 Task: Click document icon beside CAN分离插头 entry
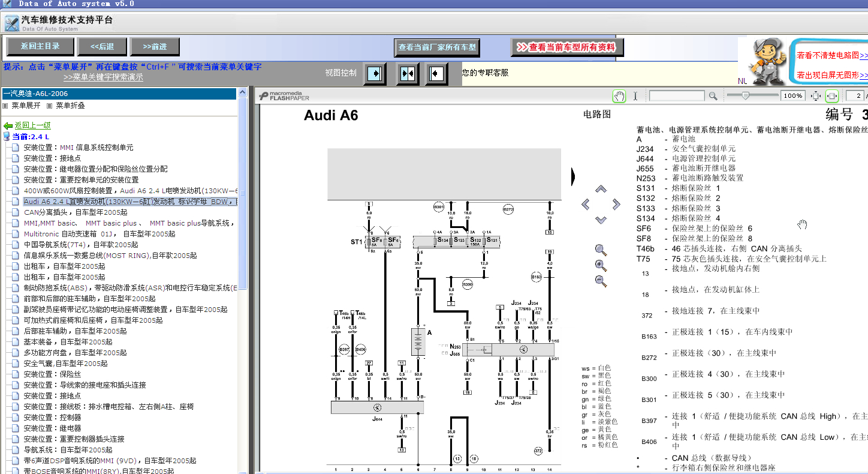tap(16, 212)
